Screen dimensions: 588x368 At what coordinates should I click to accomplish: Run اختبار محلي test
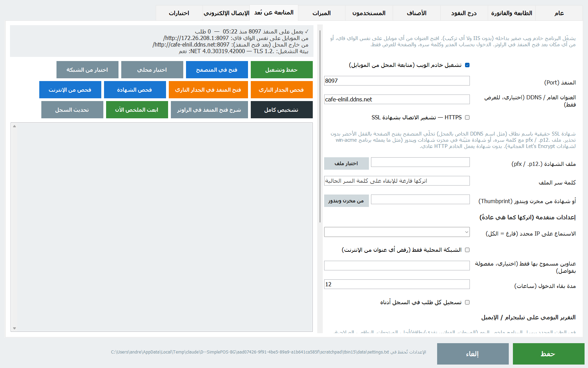[x=152, y=70]
